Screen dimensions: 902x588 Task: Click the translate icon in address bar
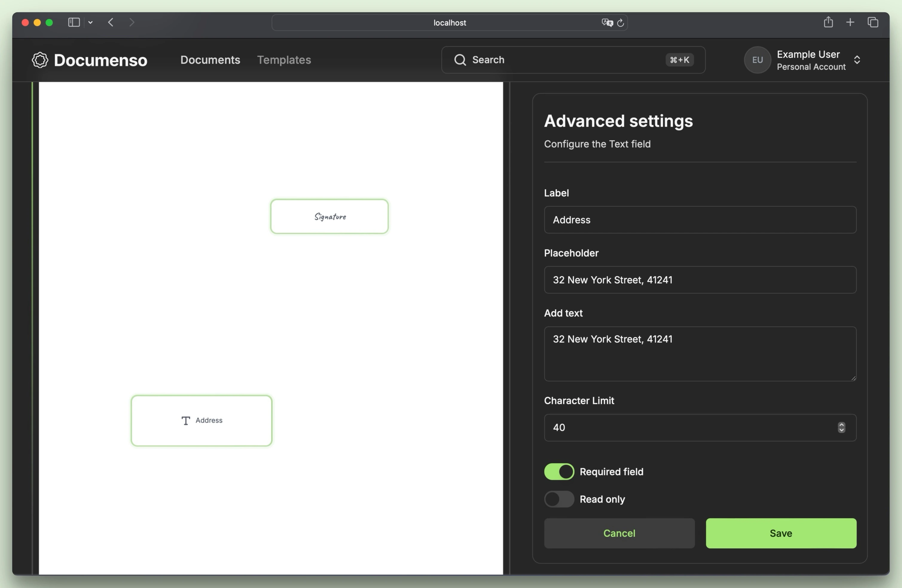(607, 23)
